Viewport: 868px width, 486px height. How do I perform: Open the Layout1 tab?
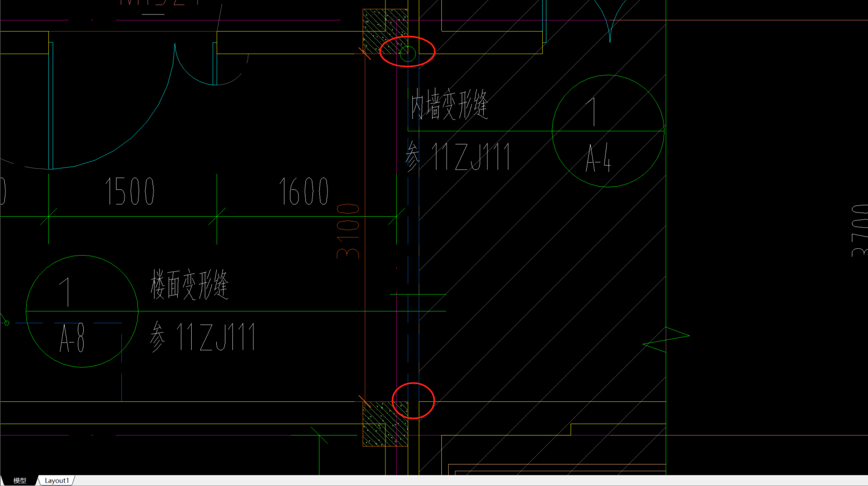point(57,481)
